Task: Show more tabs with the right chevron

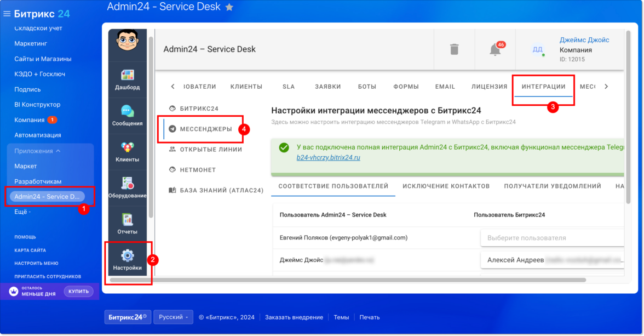Action: (x=606, y=87)
